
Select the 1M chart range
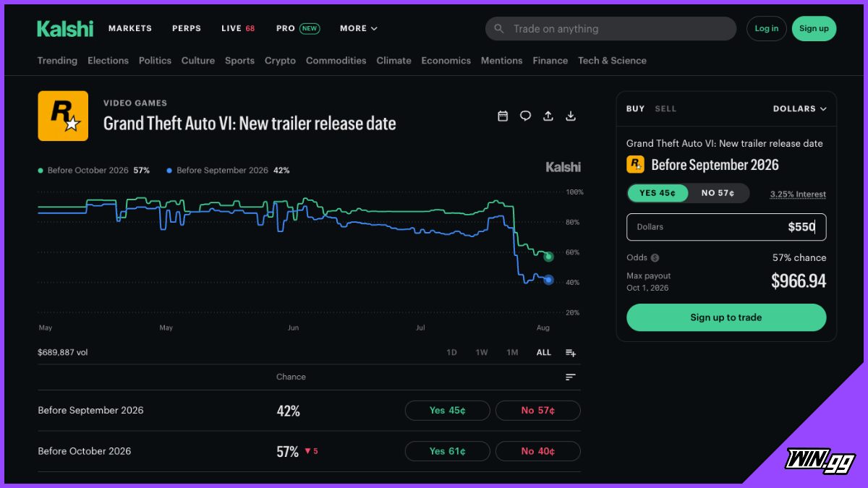[x=512, y=353]
